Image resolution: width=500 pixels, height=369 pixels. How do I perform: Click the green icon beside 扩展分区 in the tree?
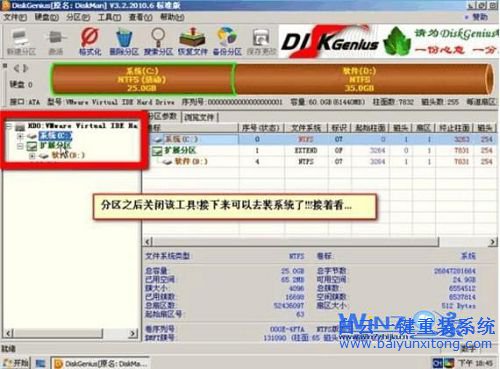pos(32,146)
